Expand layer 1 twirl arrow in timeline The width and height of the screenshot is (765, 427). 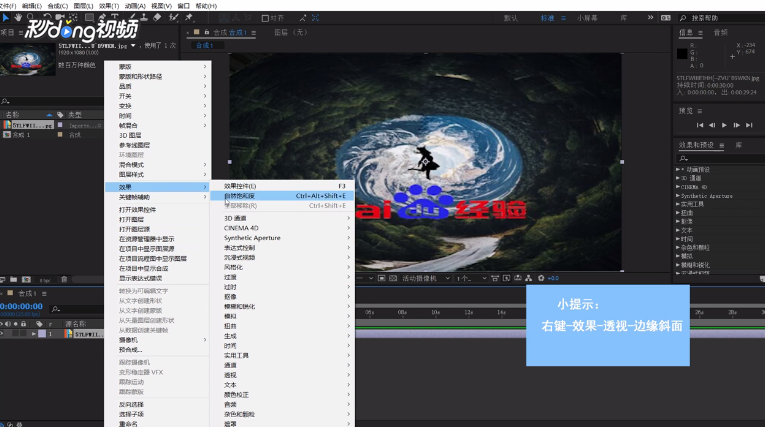click(x=34, y=334)
